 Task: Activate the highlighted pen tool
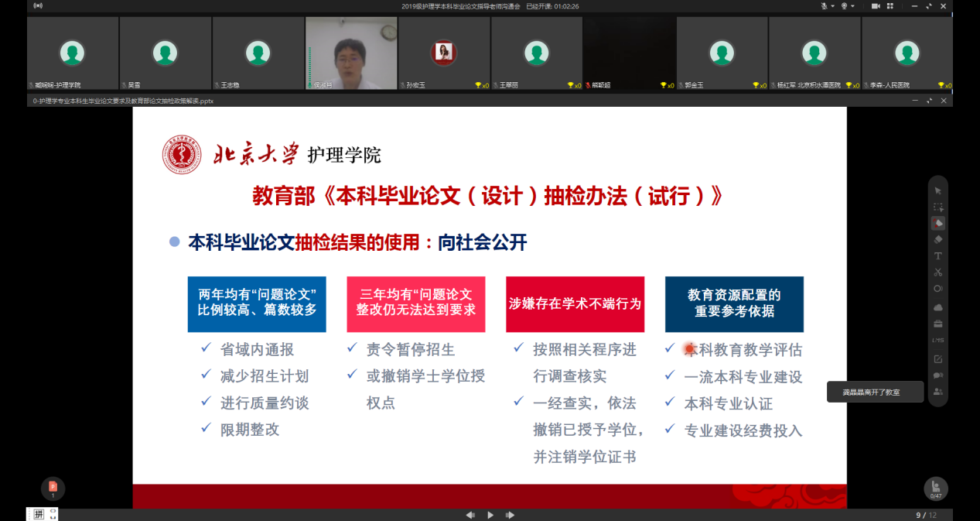coord(937,223)
